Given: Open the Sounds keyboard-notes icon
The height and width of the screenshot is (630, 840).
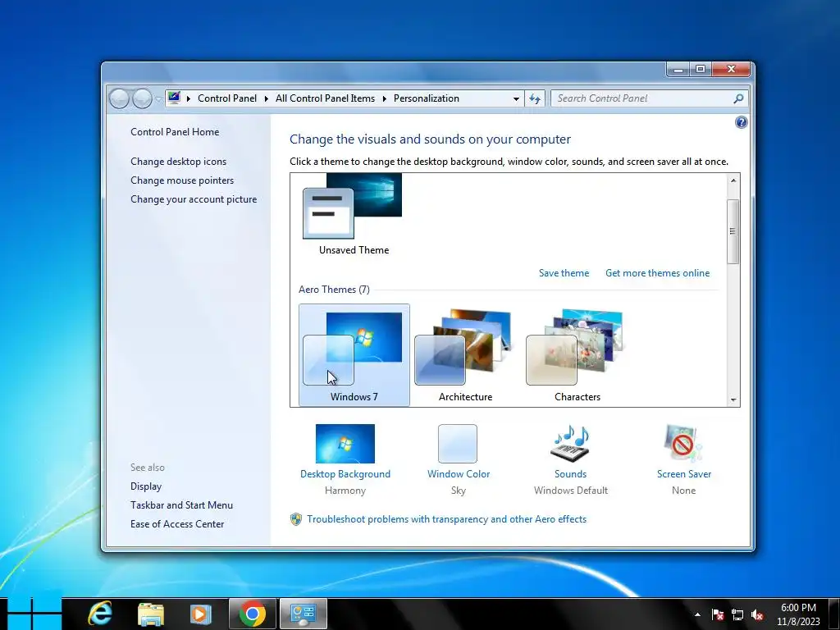Looking at the screenshot, I should pyautogui.click(x=570, y=444).
